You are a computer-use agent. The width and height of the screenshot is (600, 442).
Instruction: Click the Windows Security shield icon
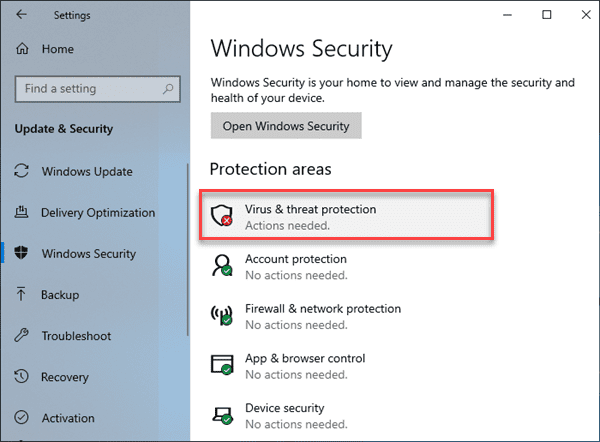click(x=21, y=253)
